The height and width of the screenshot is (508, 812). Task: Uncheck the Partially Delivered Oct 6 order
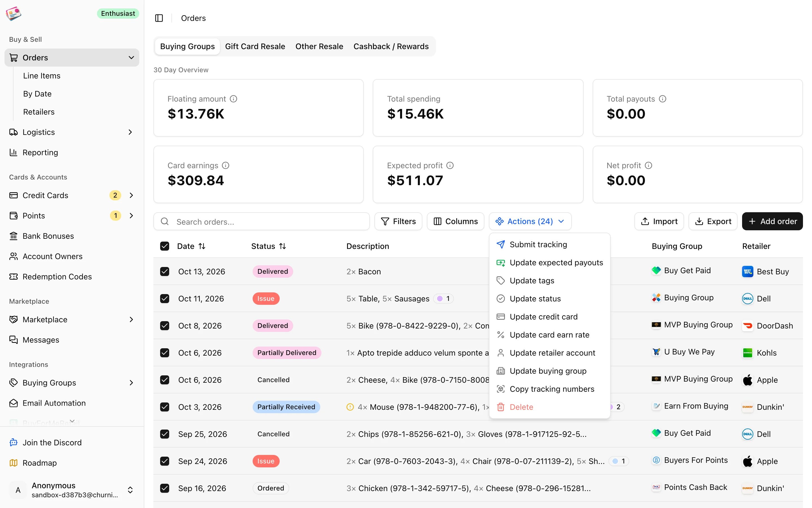tap(164, 353)
